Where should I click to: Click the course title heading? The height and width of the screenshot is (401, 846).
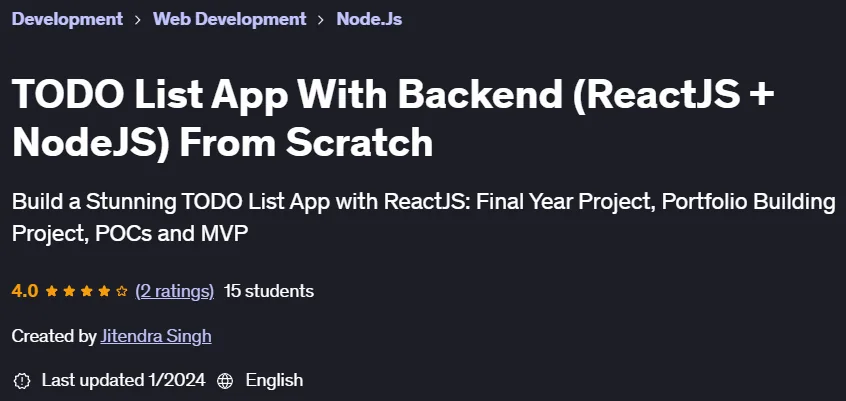click(x=393, y=119)
